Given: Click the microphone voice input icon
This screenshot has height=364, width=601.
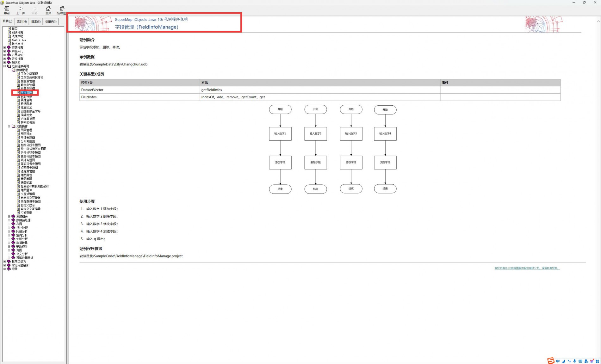Looking at the screenshot, I should (575, 361).
